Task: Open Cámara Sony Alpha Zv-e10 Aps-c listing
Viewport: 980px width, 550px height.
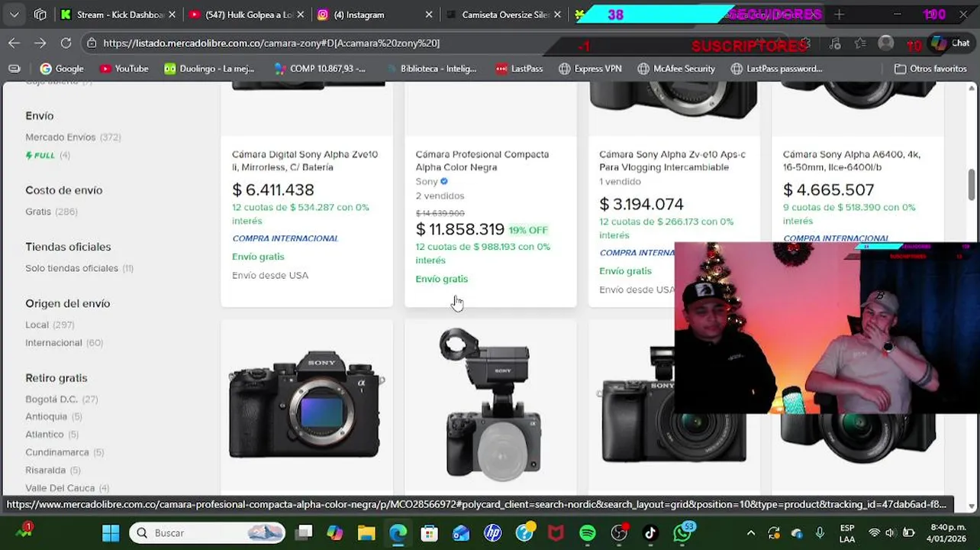Action: (672, 160)
